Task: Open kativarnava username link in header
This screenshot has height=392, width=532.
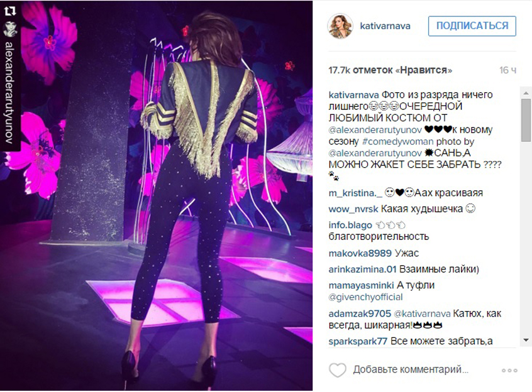Action: point(385,26)
